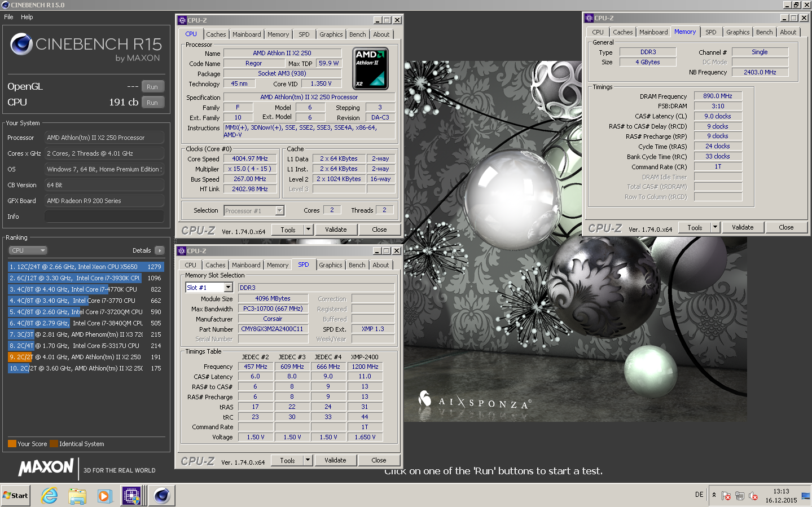Viewport: 812px width, 507px height.
Task: Click the DRAM Frequency value 890.0 MHz
Action: (718, 96)
